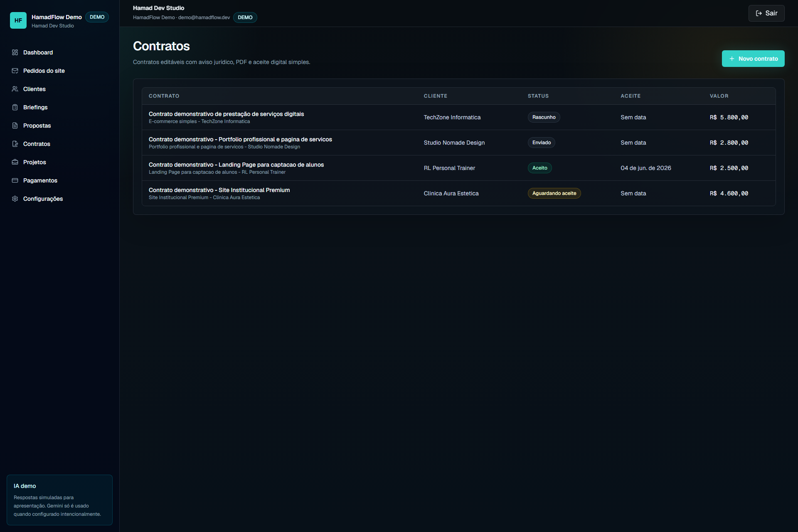Click the logout arrow icon by Sair
This screenshot has height=532, width=798.
pyautogui.click(x=759, y=13)
